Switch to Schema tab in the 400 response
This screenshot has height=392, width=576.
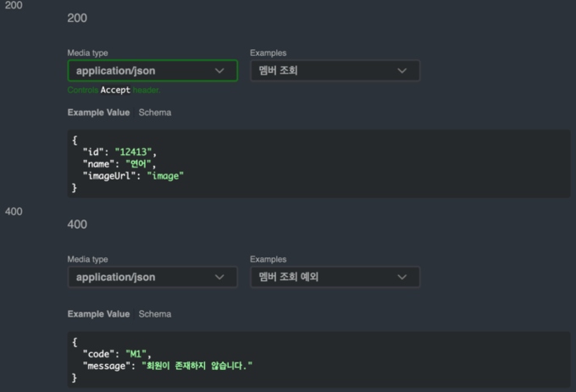coord(155,314)
